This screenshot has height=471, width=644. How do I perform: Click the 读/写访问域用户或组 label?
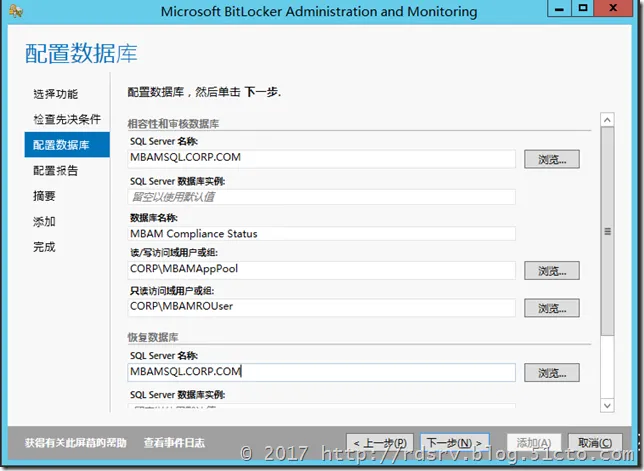[x=174, y=253]
